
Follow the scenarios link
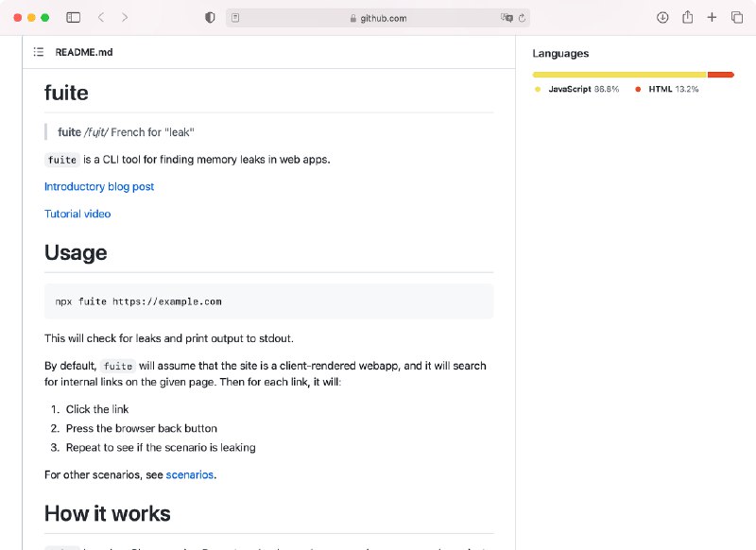190,474
